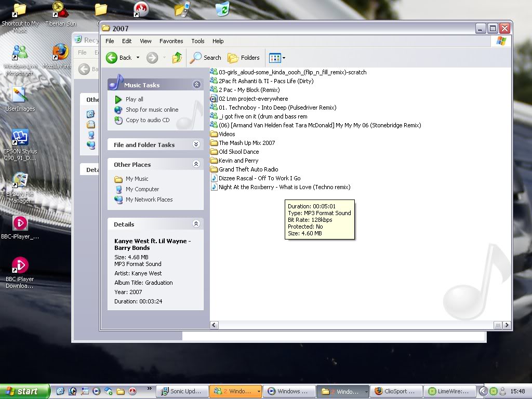532x399 pixels.
Task: Click the Up folder toolbar icon
Action: pos(177,58)
